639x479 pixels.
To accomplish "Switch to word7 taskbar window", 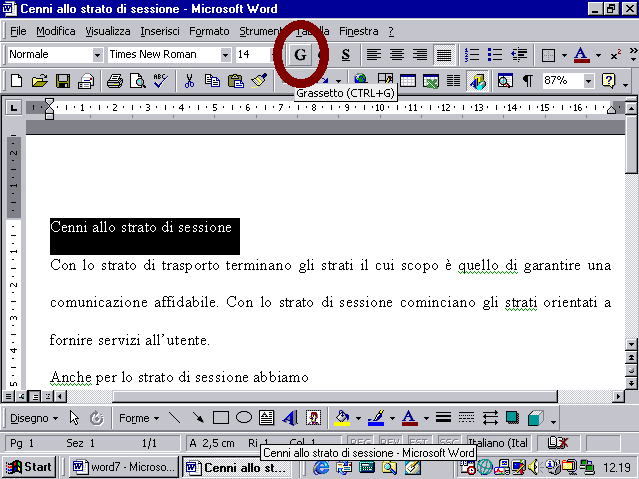I will click(120, 467).
